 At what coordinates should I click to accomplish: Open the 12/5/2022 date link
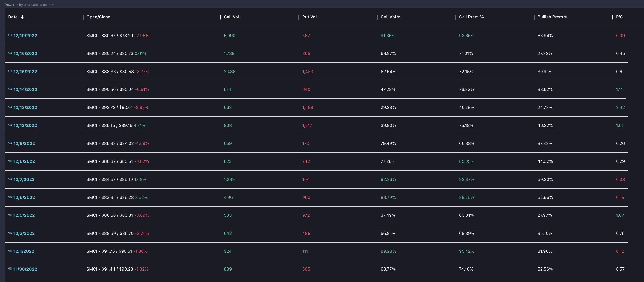(x=24, y=215)
